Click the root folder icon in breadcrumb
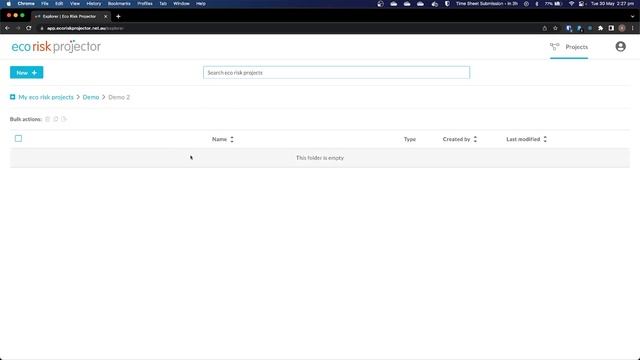Screen dimensions: 640x360 click(x=13, y=97)
